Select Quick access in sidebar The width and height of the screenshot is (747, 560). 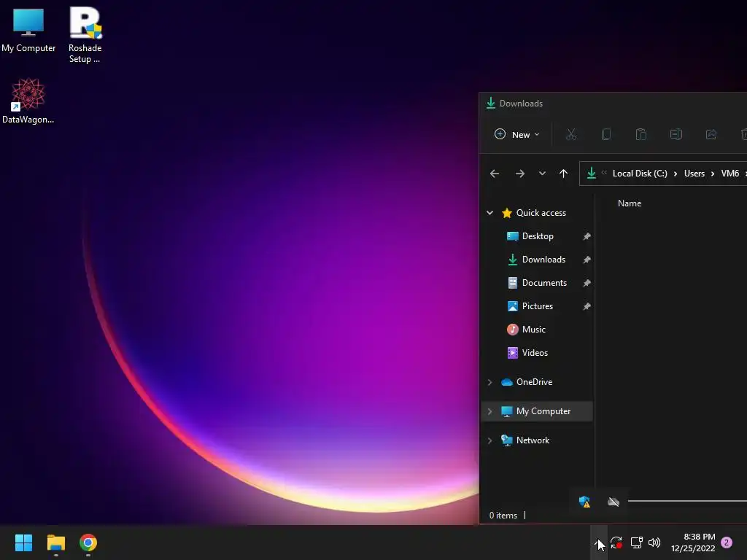point(541,213)
